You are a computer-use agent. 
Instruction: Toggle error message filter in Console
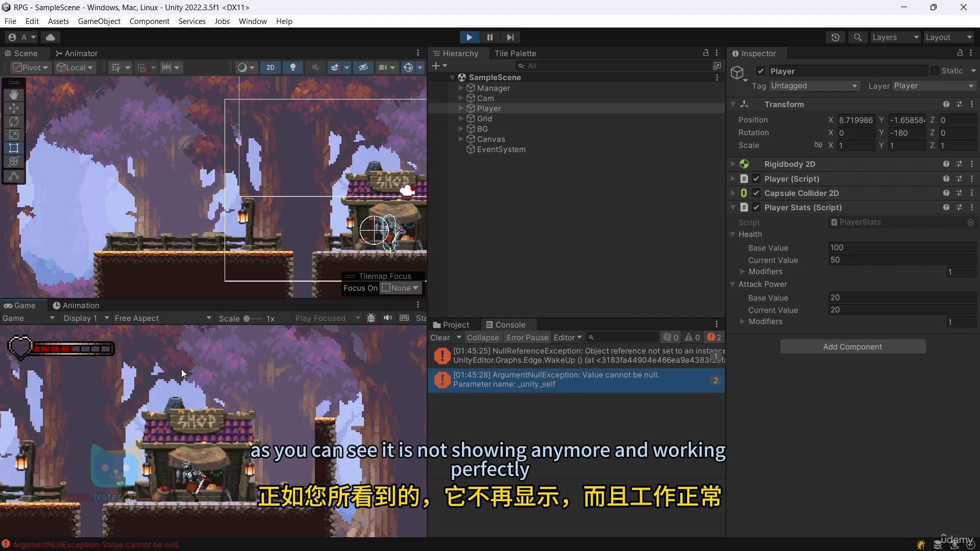(x=714, y=337)
